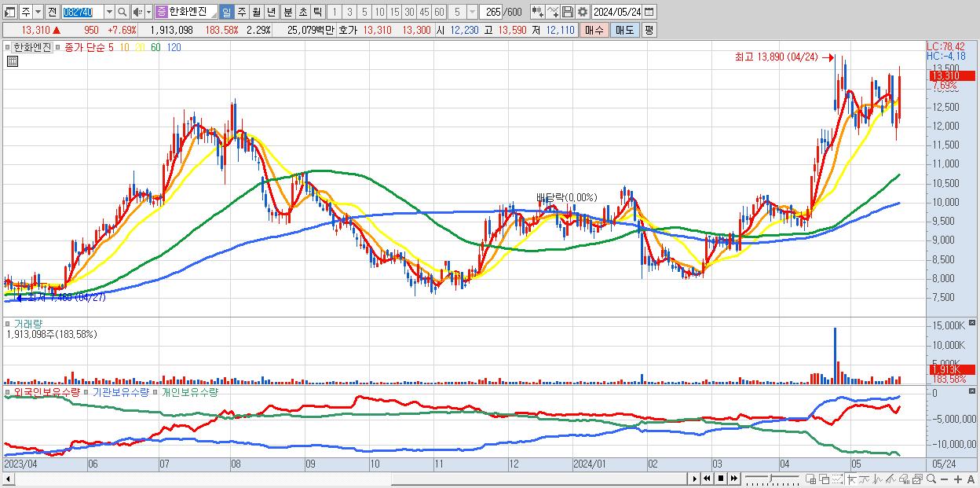Click the save chart floppy icon
The image size is (980, 488).
567,12
